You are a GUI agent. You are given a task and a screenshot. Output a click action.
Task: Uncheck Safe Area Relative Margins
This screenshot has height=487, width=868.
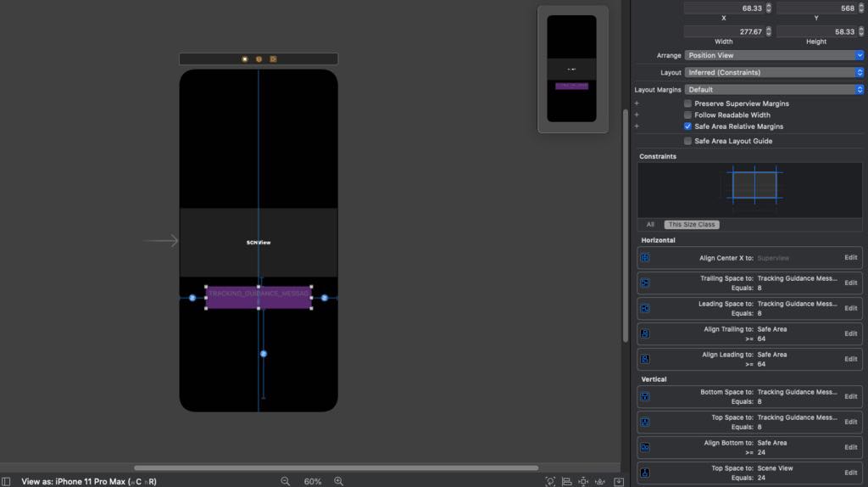point(687,127)
